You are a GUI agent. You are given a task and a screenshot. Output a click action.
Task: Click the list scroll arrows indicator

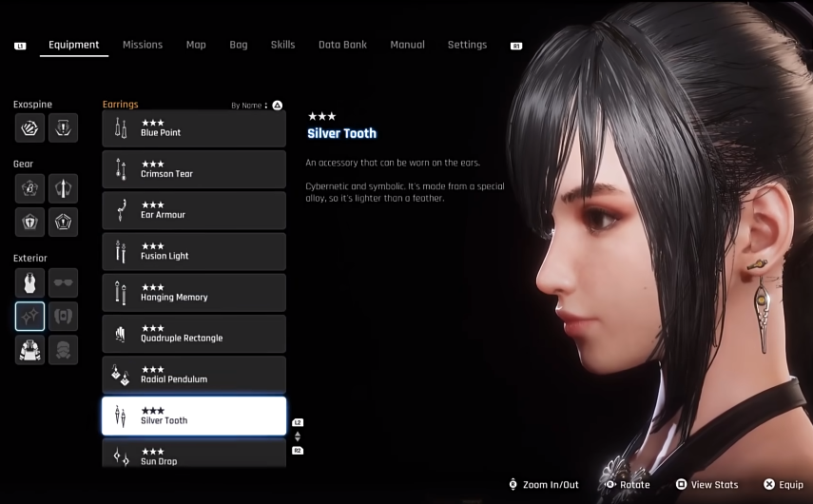[298, 436]
